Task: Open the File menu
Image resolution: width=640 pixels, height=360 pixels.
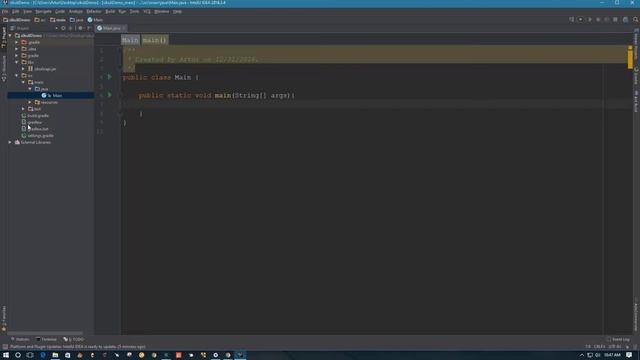Action: (x=5, y=11)
